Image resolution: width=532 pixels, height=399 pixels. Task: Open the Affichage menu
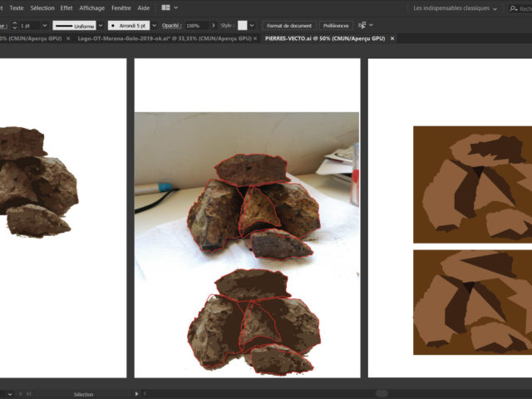coord(92,7)
